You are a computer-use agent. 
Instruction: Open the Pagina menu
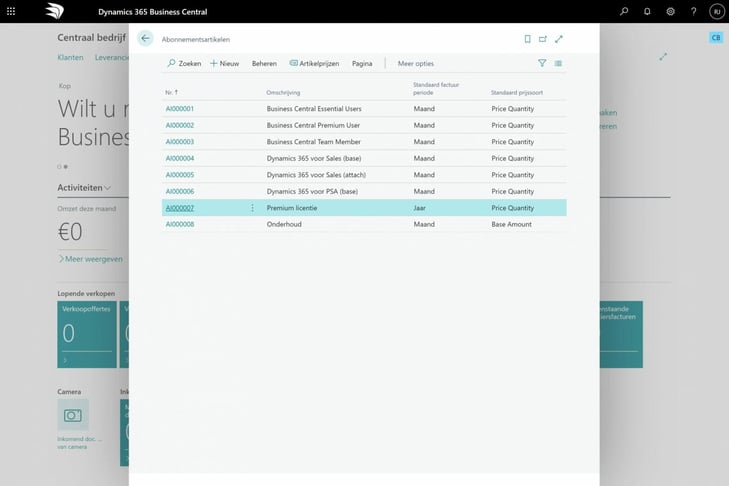362,64
